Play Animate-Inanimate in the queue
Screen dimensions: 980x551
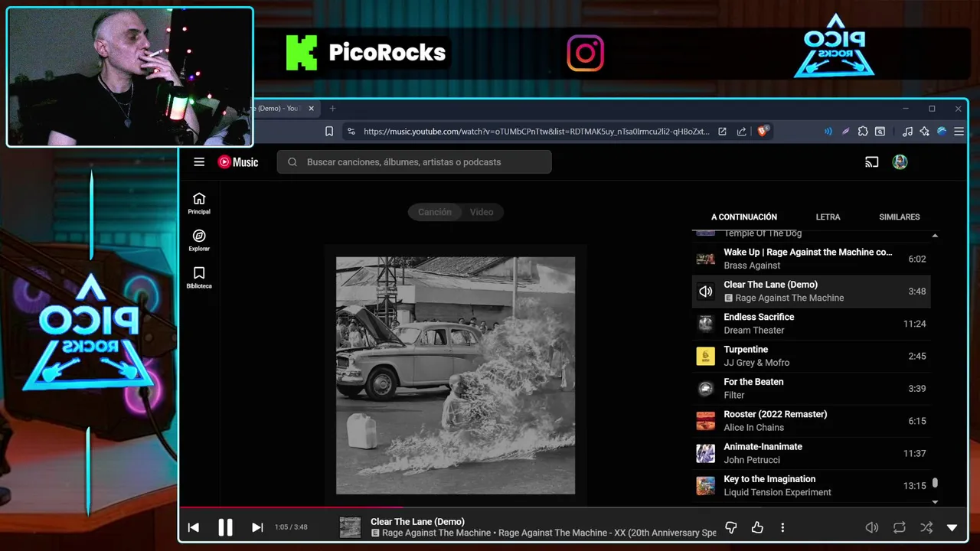click(x=811, y=453)
